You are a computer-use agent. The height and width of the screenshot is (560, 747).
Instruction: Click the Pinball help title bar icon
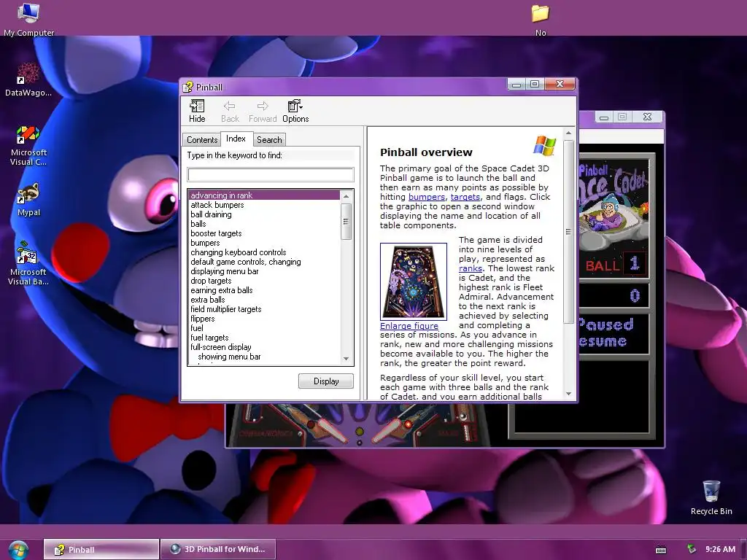pyautogui.click(x=188, y=87)
